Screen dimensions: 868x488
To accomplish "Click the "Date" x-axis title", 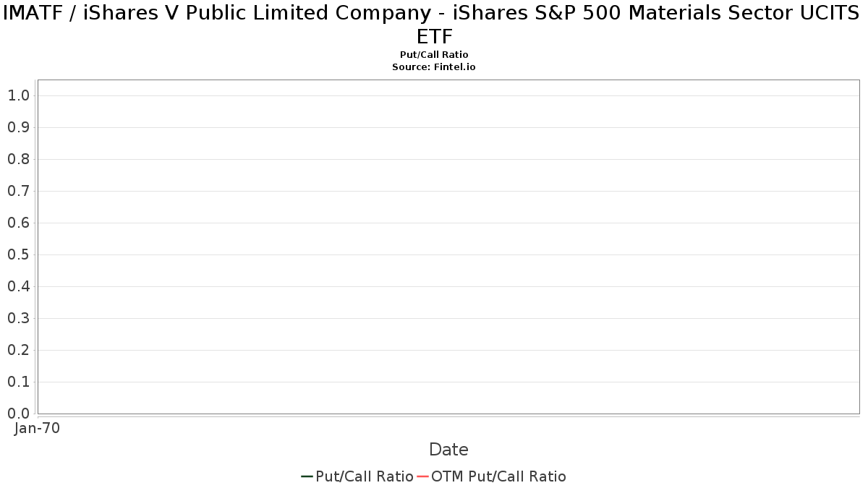I will click(x=448, y=450).
